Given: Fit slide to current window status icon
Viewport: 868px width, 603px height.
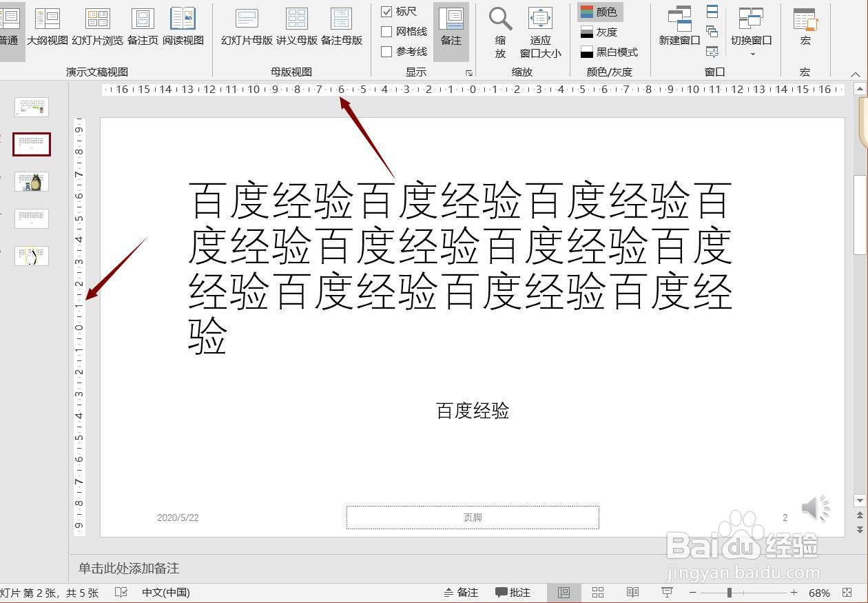Looking at the screenshot, I should coord(847,593).
